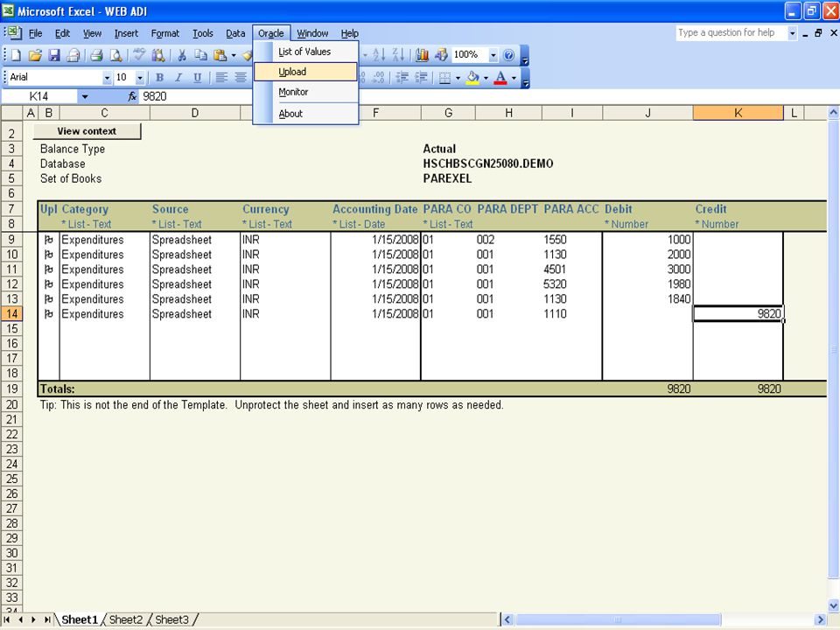Image resolution: width=840 pixels, height=630 pixels.
Task: Toggle Italic formatting
Action: pyautogui.click(x=178, y=78)
